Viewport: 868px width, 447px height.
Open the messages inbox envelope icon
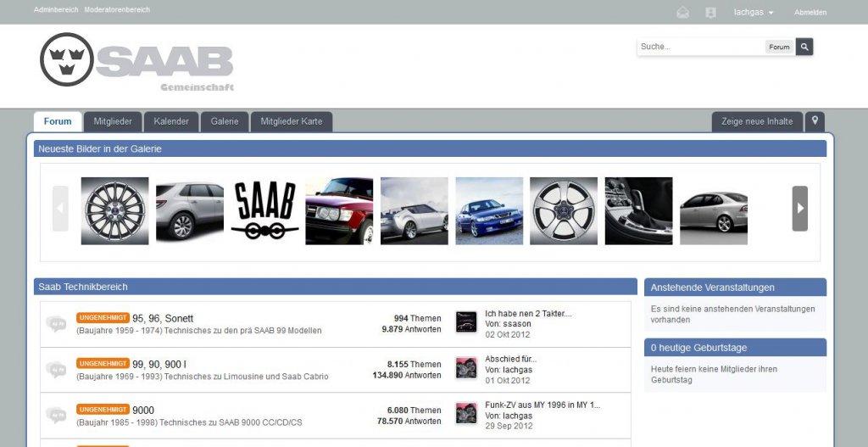click(x=682, y=13)
